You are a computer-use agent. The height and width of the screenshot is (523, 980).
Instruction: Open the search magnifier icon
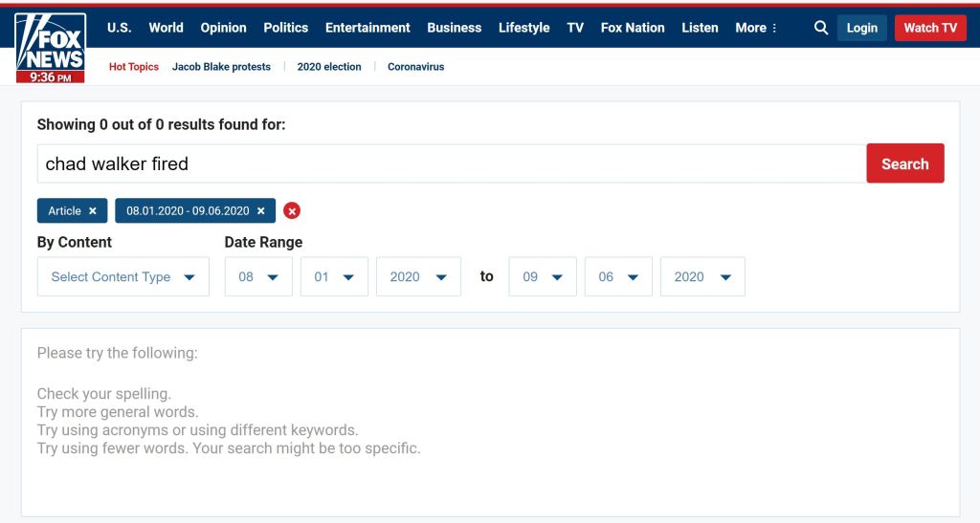[x=820, y=28]
